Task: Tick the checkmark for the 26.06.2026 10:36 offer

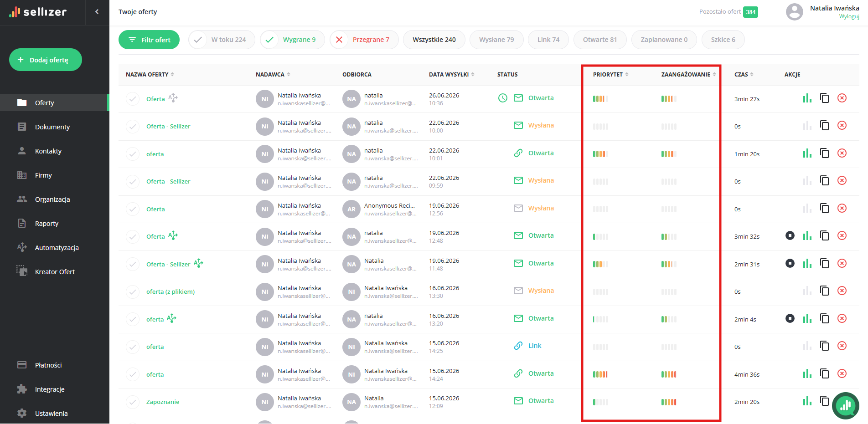Action: [133, 99]
